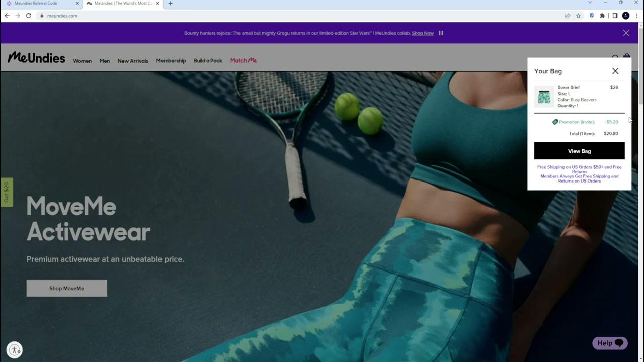Open the Men menu
The height and width of the screenshot is (362, 644).
tap(105, 61)
